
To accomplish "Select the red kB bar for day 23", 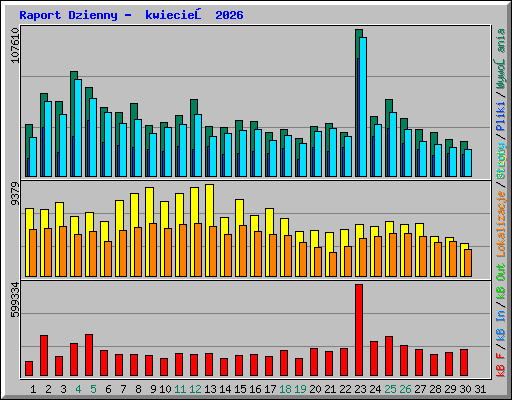I will (x=359, y=330).
